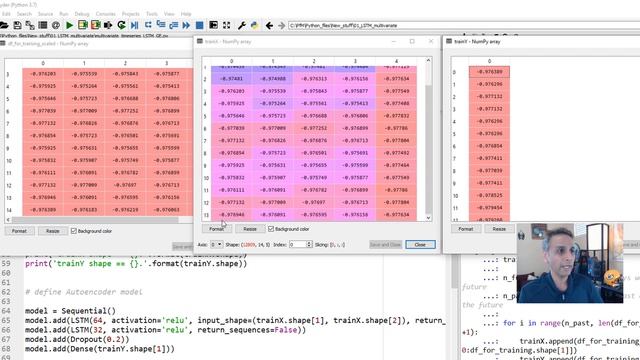Go forward with the right arrow icon

pos(281,25)
